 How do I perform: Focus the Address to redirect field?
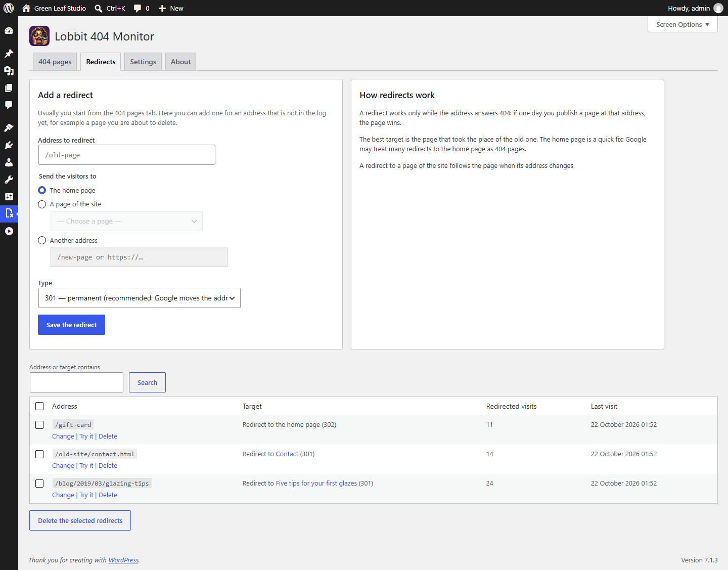(x=127, y=155)
